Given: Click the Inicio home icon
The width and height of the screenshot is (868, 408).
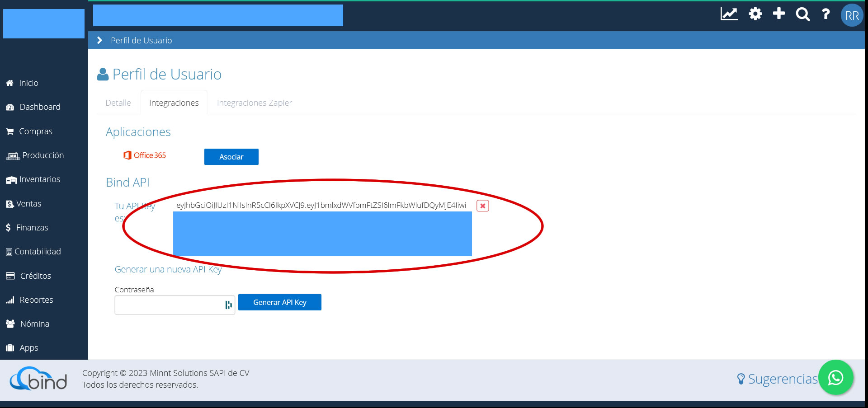Looking at the screenshot, I should [x=9, y=83].
